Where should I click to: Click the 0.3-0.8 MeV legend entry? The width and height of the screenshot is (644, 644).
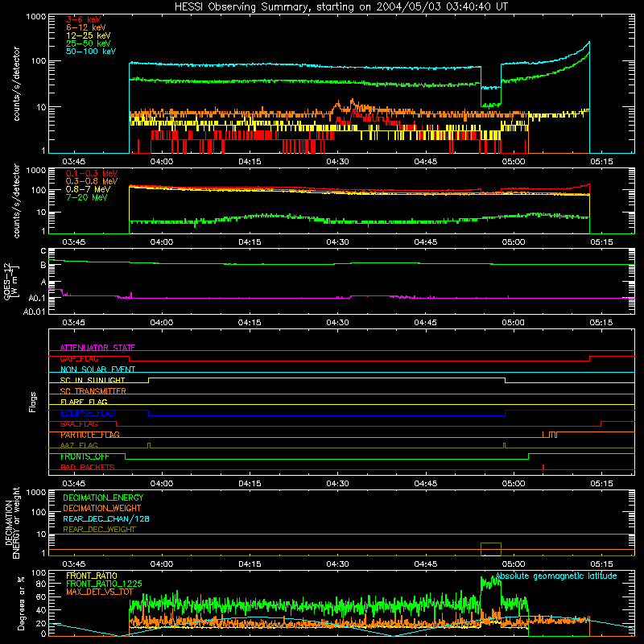(x=92, y=181)
